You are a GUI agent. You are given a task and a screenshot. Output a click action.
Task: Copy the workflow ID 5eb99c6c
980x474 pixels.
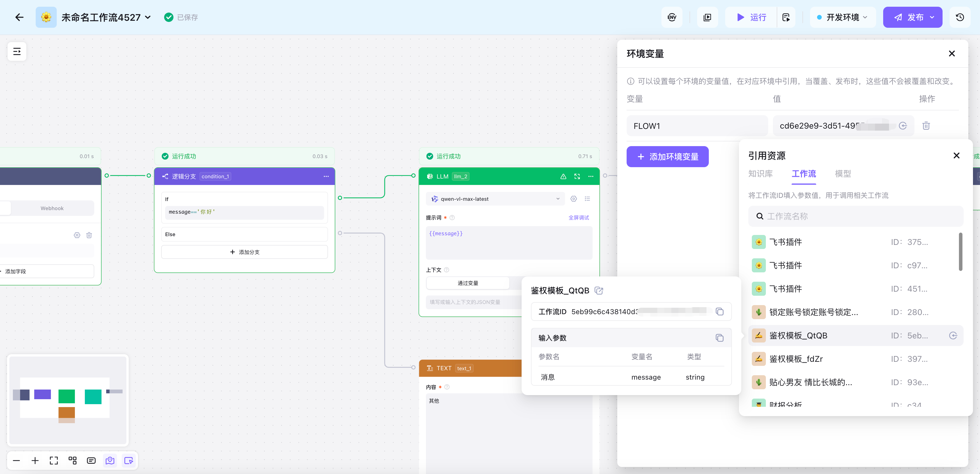pyautogui.click(x=719, y=312)
